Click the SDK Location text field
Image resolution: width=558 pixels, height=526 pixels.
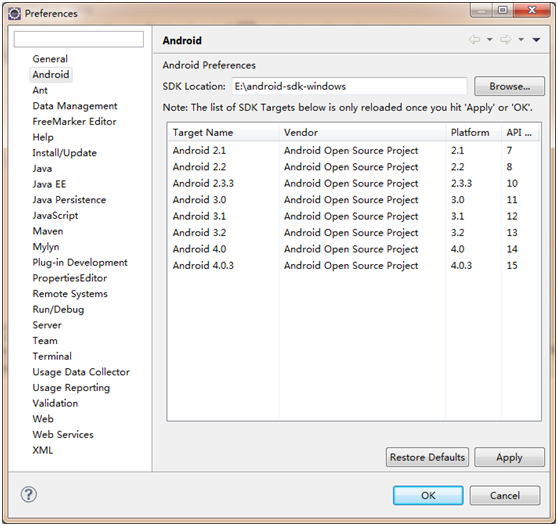point(349,86)
